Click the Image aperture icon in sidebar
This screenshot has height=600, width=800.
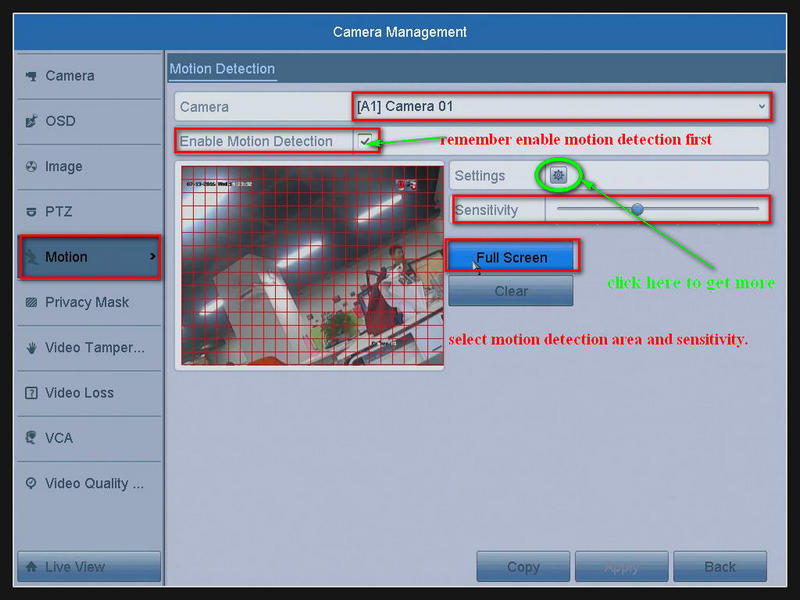pyautogui.click(x=32, y=166)
